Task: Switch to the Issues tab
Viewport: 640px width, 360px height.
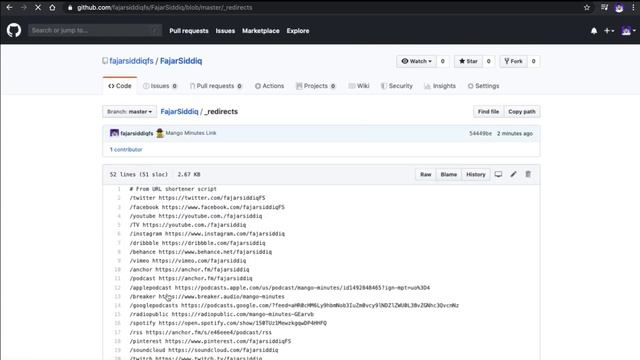Action: pos(160,86)
